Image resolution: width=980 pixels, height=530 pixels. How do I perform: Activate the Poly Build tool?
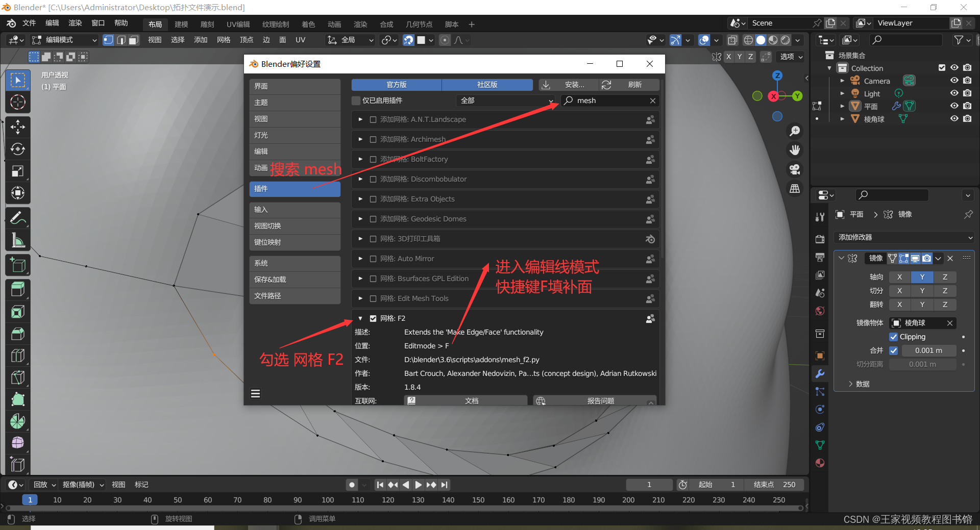(x=18, y=399)
